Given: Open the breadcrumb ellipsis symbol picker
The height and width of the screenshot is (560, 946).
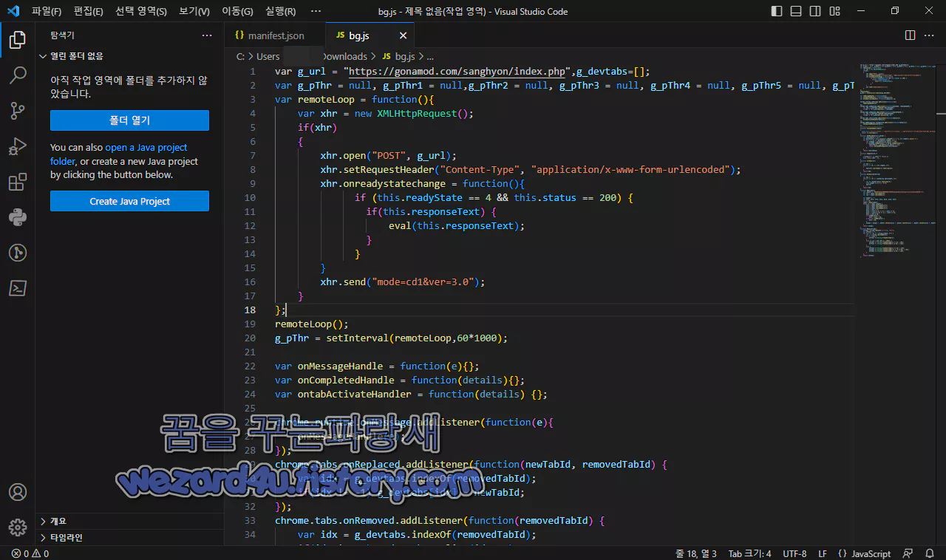Looking at the screenshot, I should 430,56.
